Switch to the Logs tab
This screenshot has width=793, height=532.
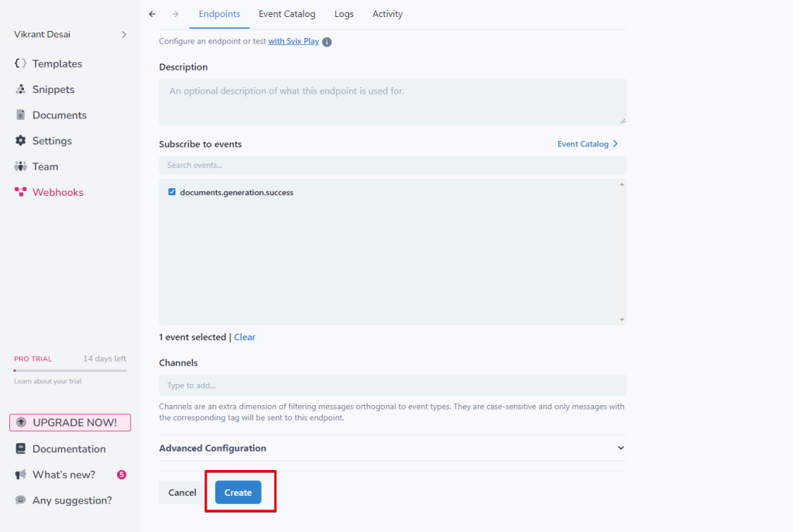(344, 14)
